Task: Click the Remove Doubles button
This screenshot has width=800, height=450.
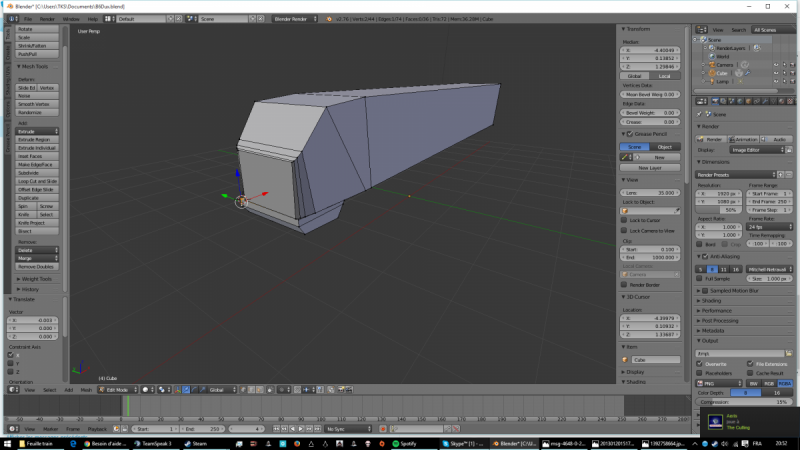Action: (x=37, y=266)
